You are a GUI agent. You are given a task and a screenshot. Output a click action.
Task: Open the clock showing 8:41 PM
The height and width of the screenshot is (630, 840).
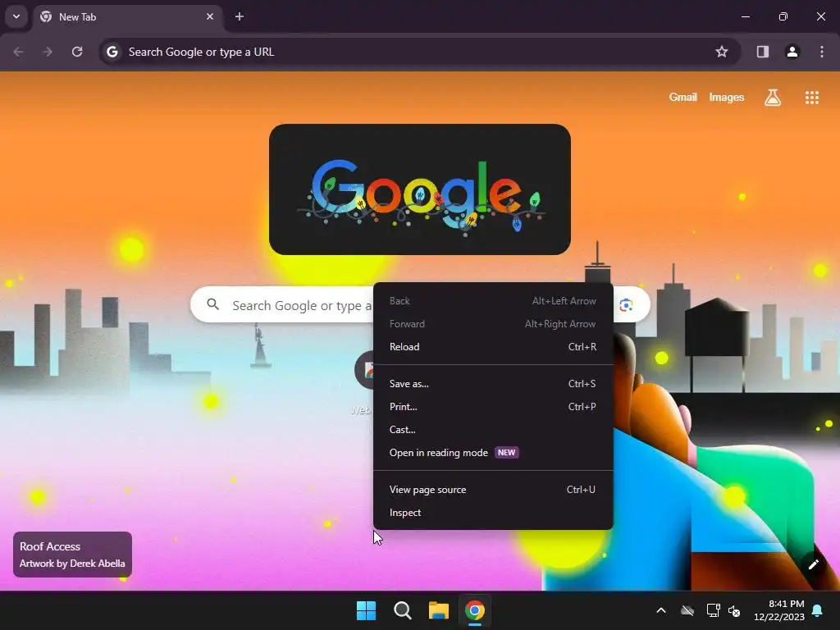click(x=779, y=610)
